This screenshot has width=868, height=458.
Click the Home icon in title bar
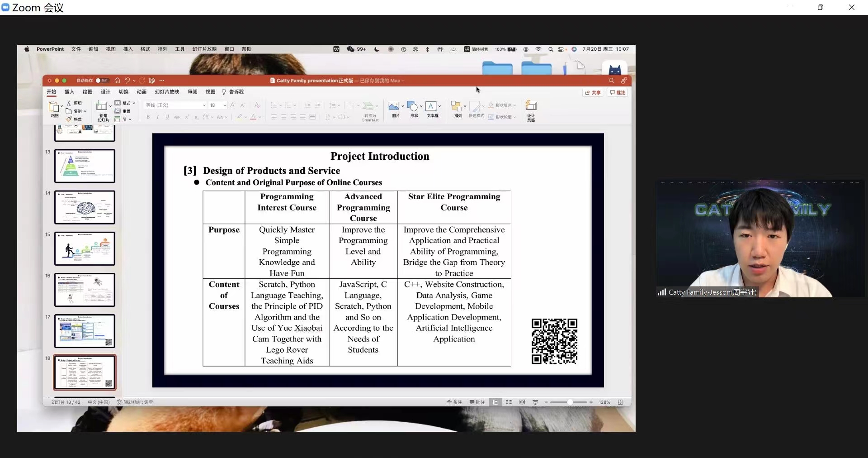[117, 81]
